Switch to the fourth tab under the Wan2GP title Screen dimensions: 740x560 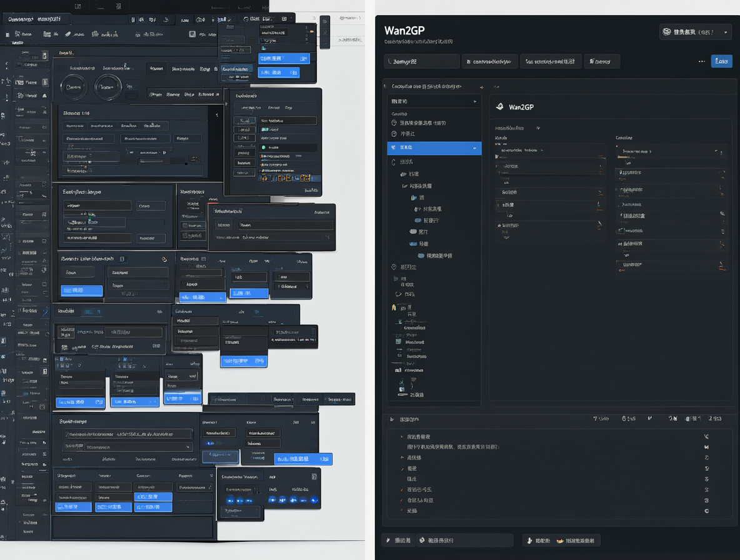(x=602, y=61)
